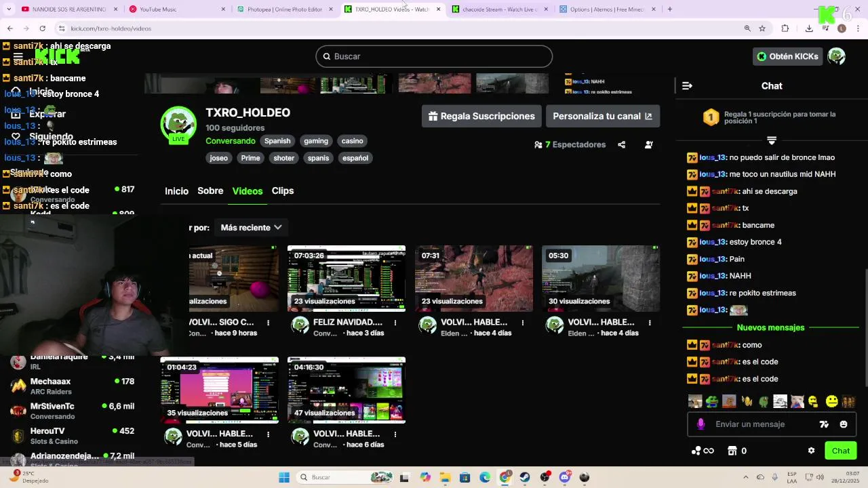
Task: Click Personaliza tu canal button
Action: click(602, 116)
